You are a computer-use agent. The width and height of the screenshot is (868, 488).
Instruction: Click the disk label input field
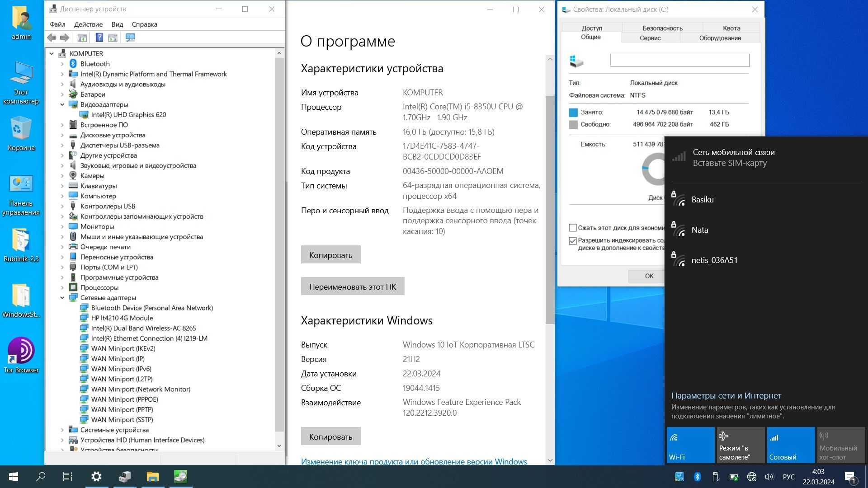679,61
